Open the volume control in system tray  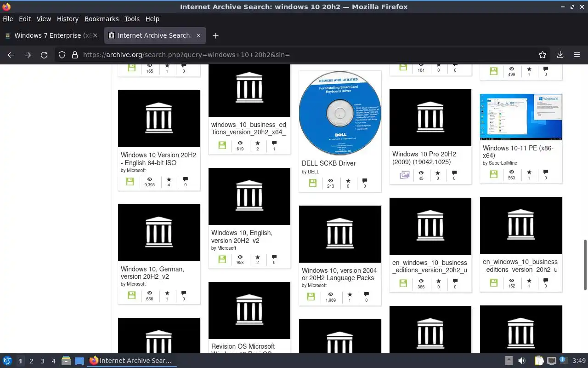tap(522, 361)
